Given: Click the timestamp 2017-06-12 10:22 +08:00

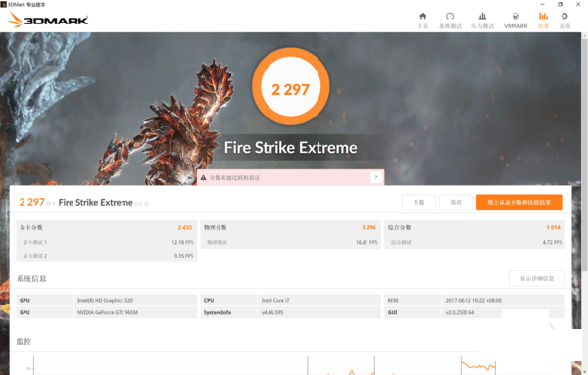Looking at the screenshot, I should point(473,300).
